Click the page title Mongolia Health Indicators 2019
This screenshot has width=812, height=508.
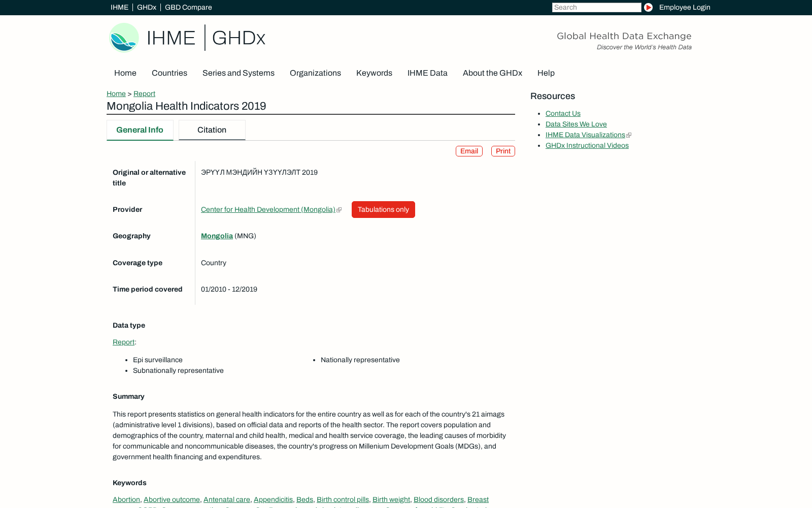click(x=186, y=106)
